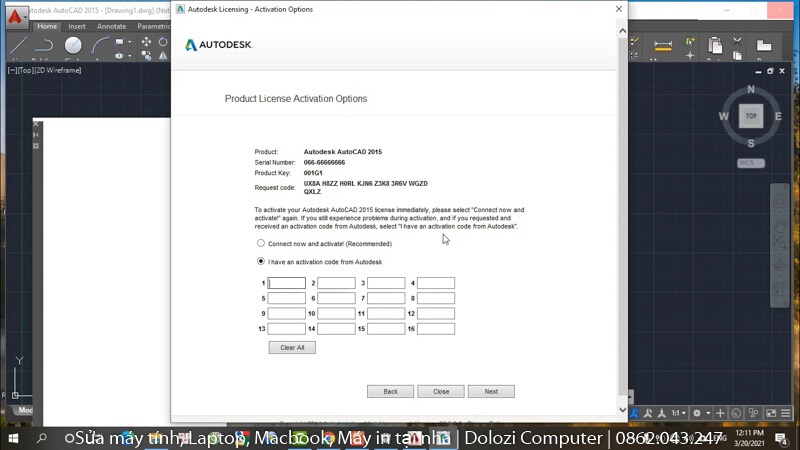Click the Base view icon in ribbon

pos(764,46)
